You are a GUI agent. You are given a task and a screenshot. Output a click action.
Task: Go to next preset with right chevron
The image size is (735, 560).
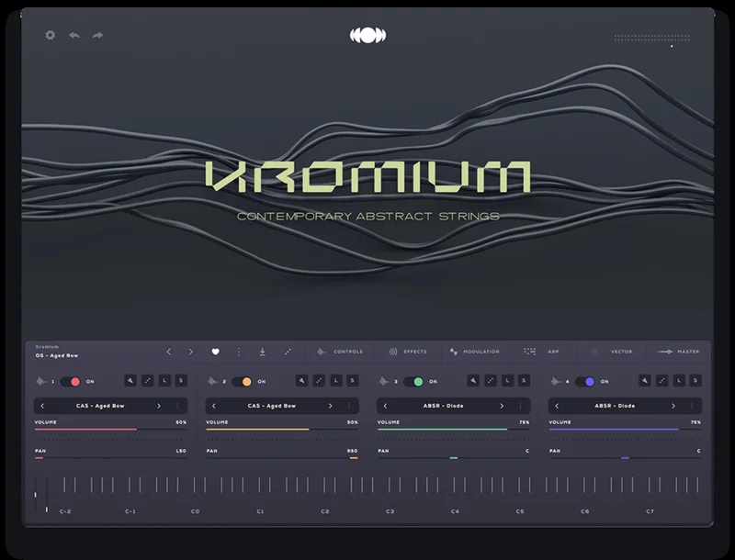point(190,352)
